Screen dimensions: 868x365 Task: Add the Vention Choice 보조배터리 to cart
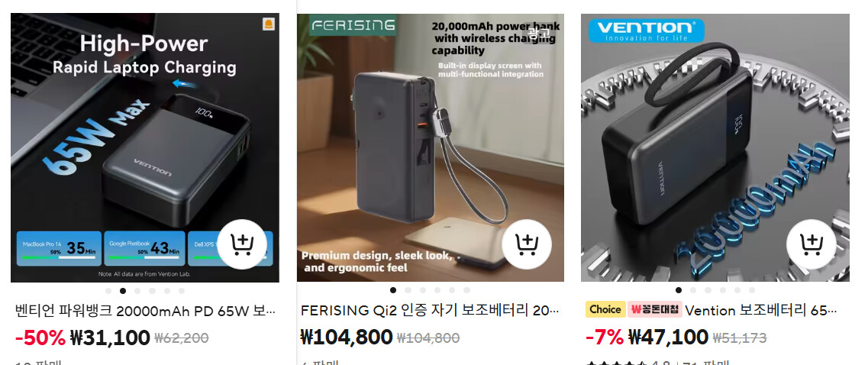point(811,244)
